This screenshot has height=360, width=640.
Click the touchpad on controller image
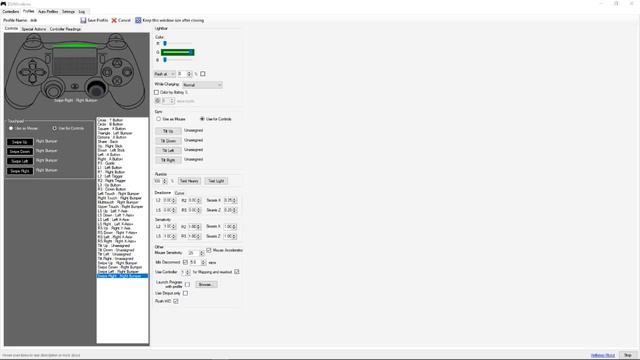pyautogui.click(x=75, y=62)
